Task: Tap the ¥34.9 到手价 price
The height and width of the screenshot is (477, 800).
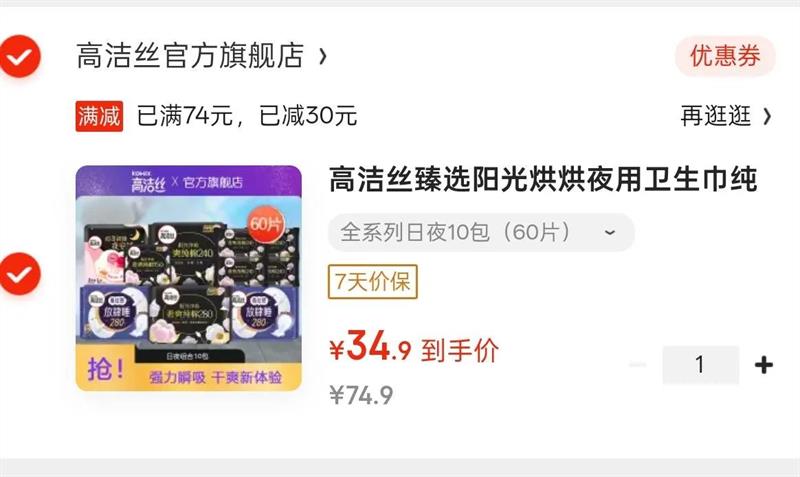Action: pyautogui.click(x=414, y=348)
